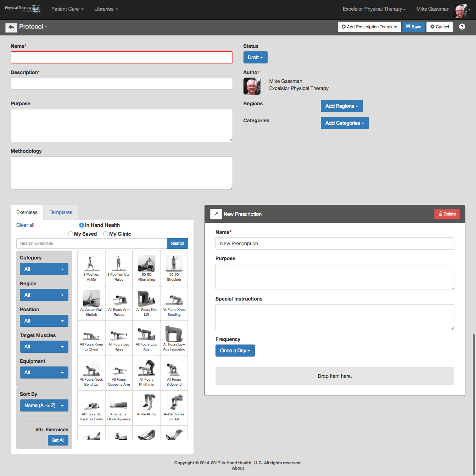Image resolution: width=476 pixels, height=476 pixels.
Task: Expand the Once a Day frequency dropdown
Action: (235, 351)
